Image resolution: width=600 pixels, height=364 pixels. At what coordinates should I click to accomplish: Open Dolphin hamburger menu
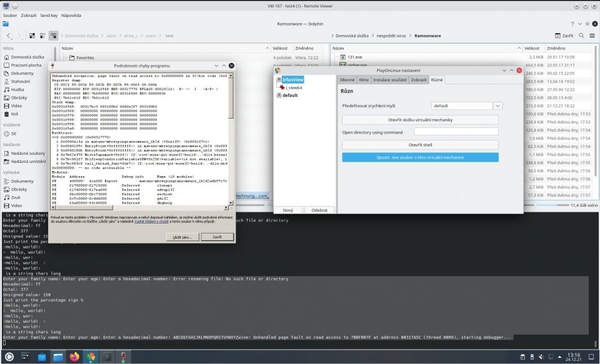(x=592, y=36)
